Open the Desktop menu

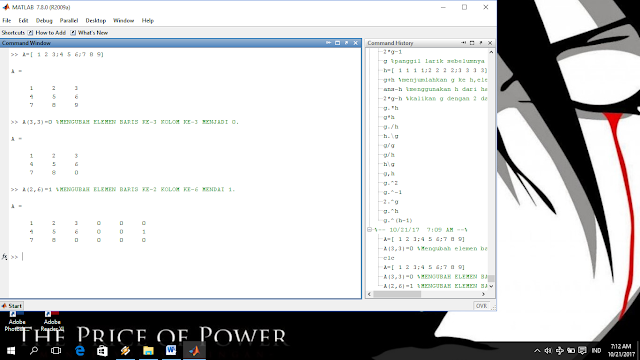96,20
